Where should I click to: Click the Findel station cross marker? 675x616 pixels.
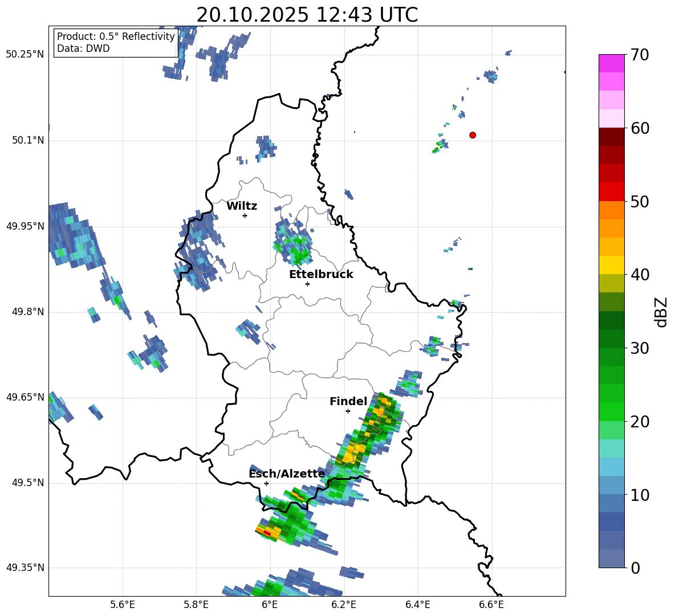(348, 411)
